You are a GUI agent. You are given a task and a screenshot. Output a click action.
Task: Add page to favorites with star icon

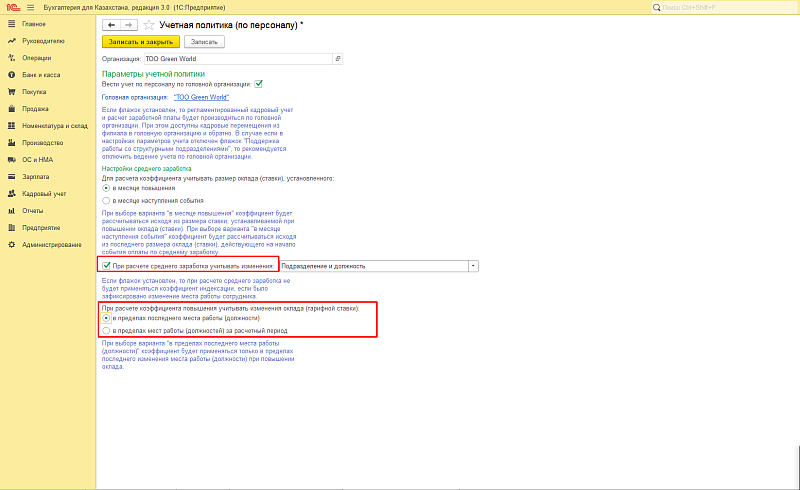[x=149, y=24]
